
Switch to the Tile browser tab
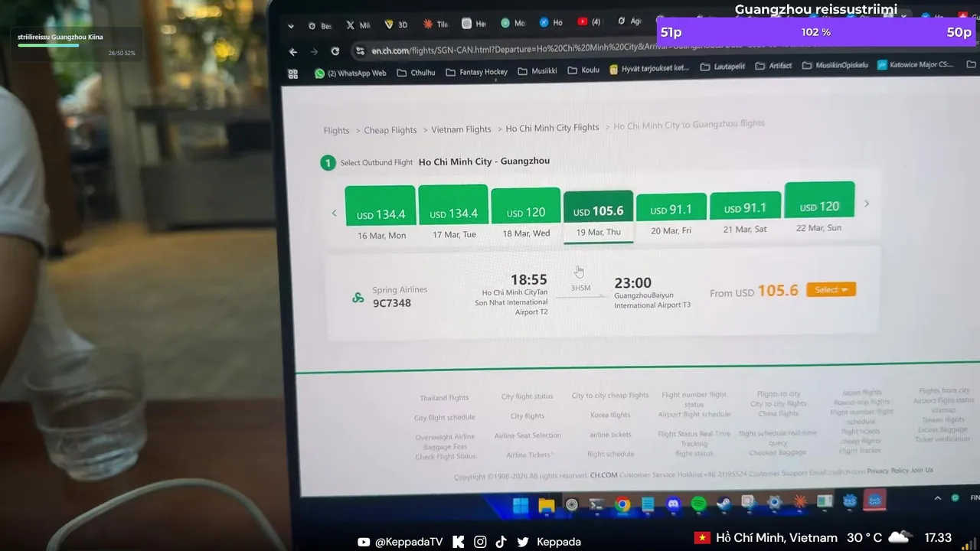435,24
